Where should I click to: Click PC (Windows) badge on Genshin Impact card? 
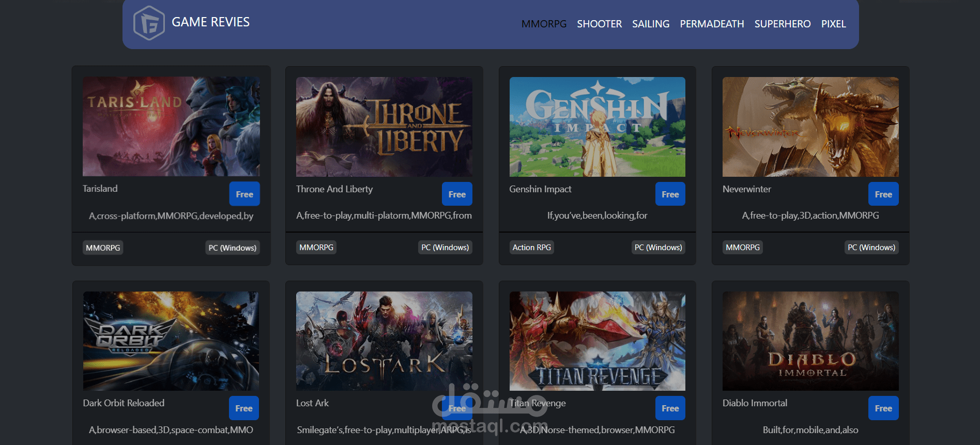[x=659, y=248]
